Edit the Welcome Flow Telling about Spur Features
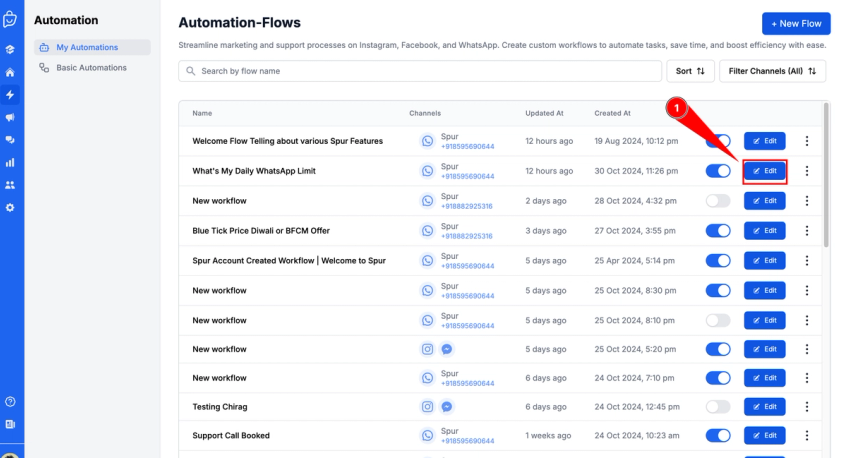The width and height of the screenshot is (846, 458). point(765,141)
